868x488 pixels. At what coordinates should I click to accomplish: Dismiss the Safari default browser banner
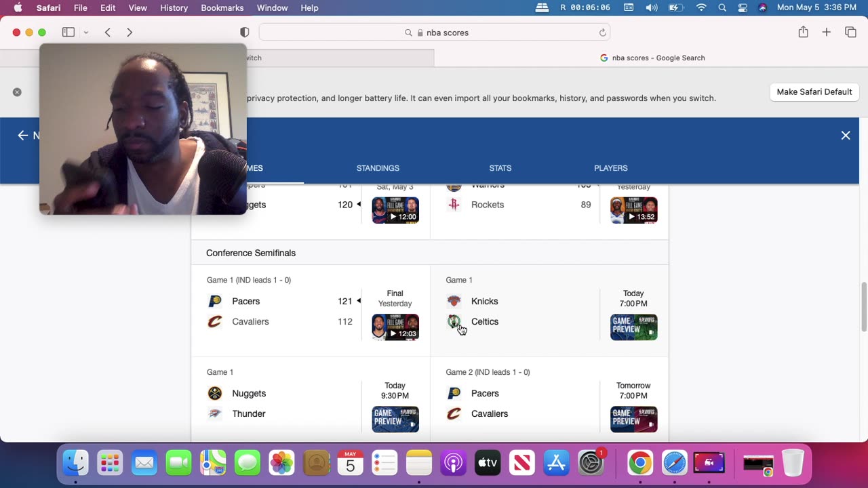tap(17, 92)
